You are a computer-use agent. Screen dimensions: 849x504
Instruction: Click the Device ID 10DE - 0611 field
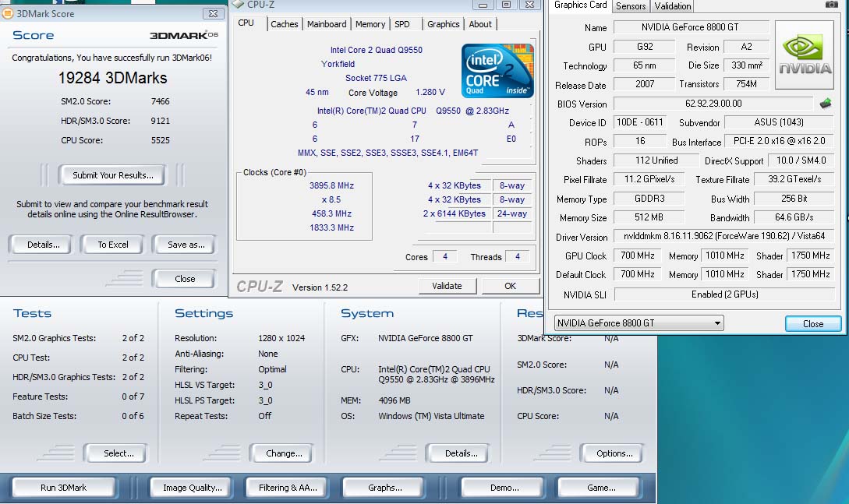coord(639,122)
